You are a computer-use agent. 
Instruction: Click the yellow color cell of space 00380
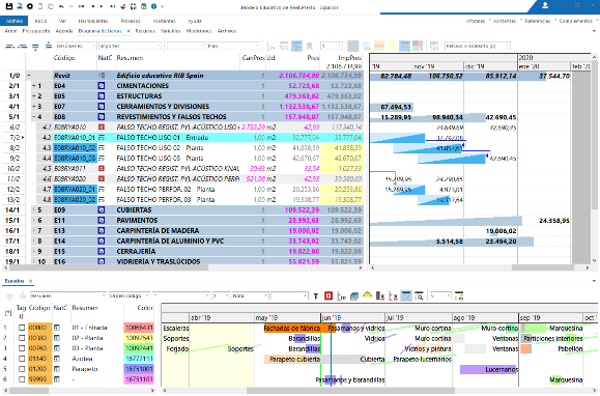click(139, 338)
